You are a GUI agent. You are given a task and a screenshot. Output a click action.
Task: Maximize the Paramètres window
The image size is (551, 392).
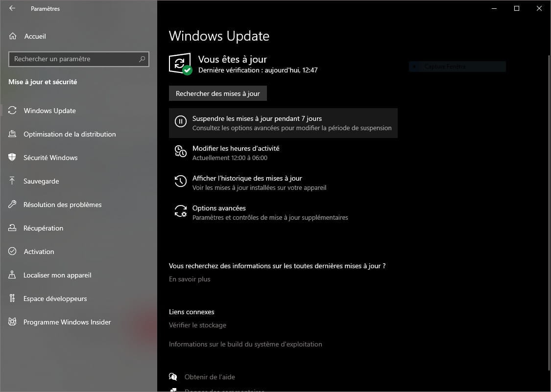tap(517, 8)
